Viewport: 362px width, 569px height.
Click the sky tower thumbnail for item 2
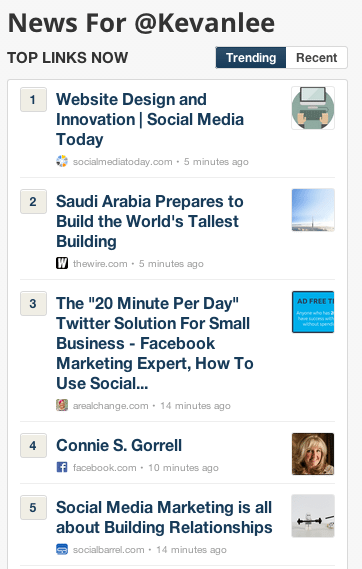tap(313, 210)
